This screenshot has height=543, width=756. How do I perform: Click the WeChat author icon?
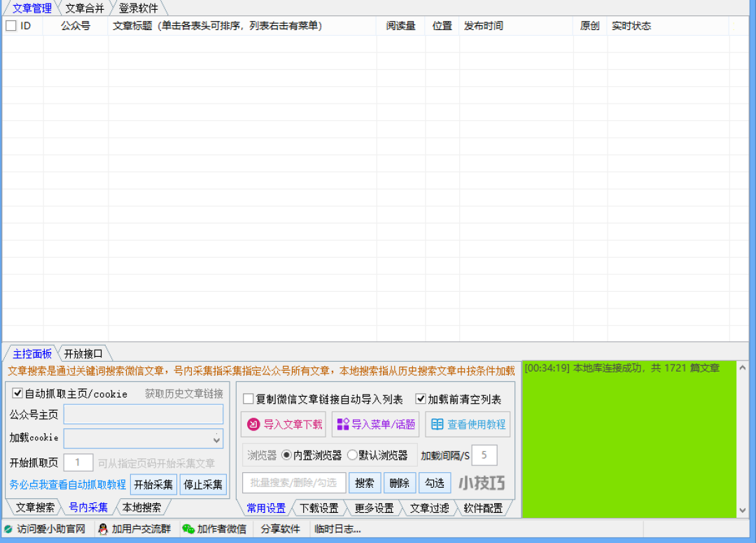tap(188, 529)
